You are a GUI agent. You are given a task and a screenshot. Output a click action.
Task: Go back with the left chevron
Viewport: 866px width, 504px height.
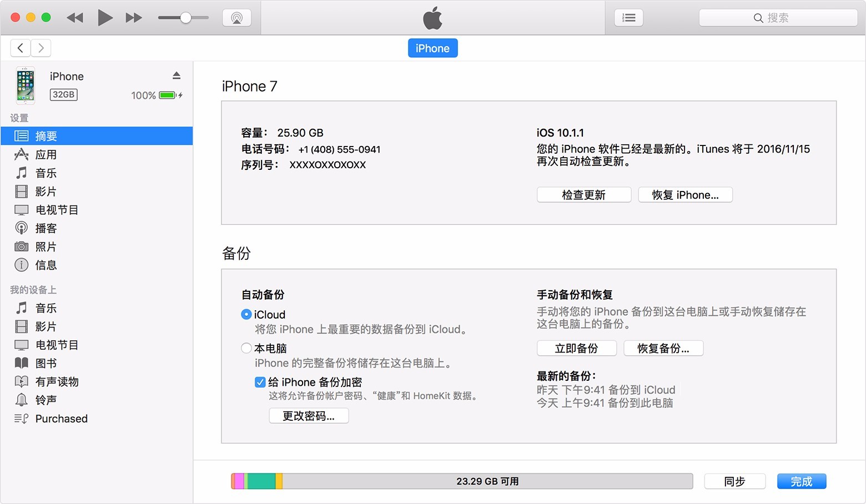(x=21, y=48)
